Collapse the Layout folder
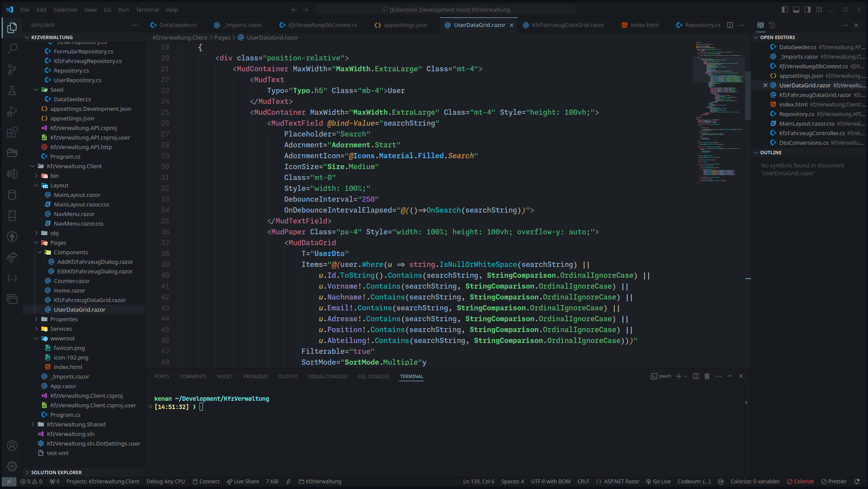868x489 pixels. click(36, 186)
